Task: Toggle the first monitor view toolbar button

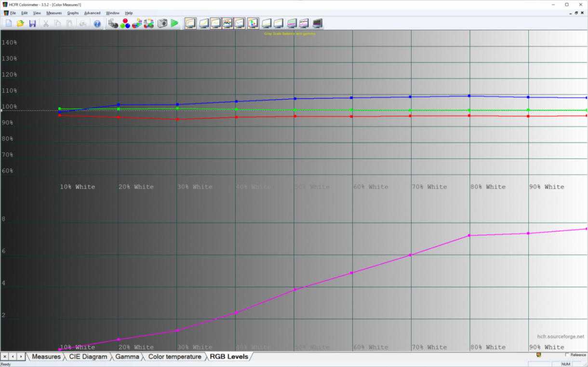Action: [x=190, y=23]
